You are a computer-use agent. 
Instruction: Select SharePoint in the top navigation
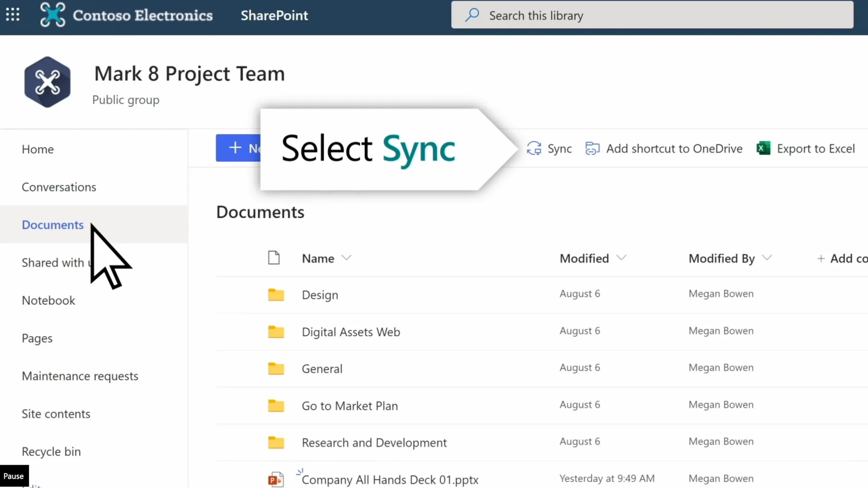click(x=274, y=15)
